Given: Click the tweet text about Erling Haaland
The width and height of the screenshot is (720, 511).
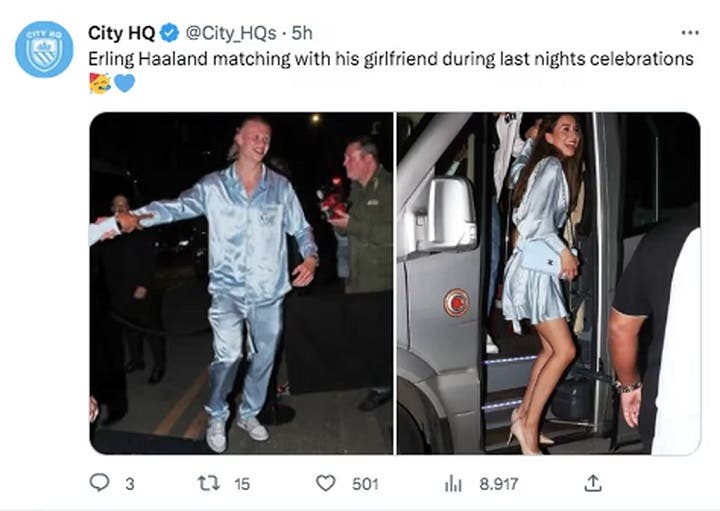Looking at the screenshot, I should (391, 59).
